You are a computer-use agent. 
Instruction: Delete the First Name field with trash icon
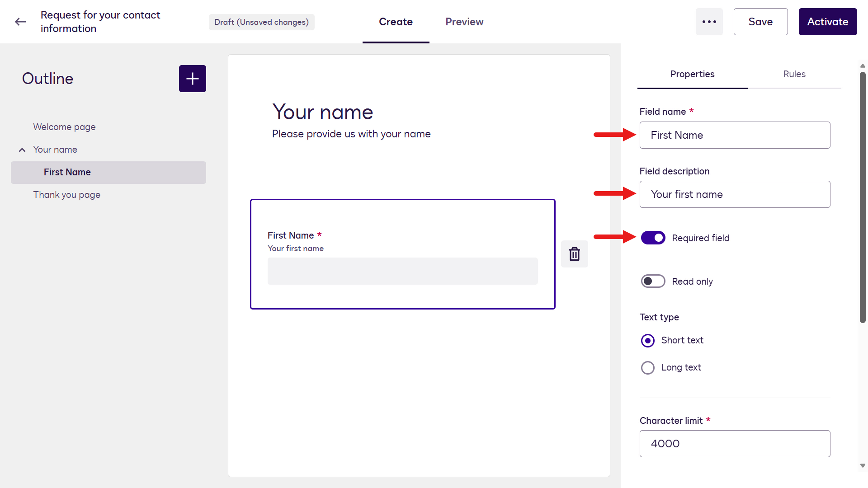[x=575, y=254]
